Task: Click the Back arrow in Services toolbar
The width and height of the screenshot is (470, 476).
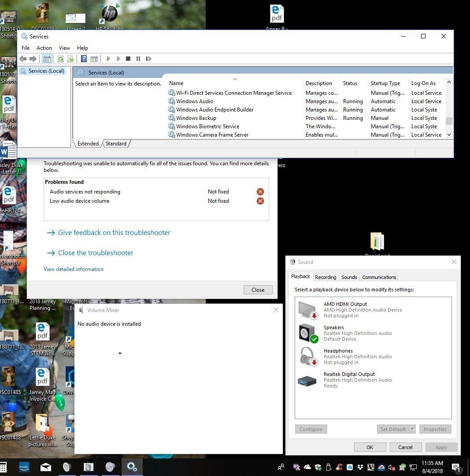Action: tap(23, 59)
